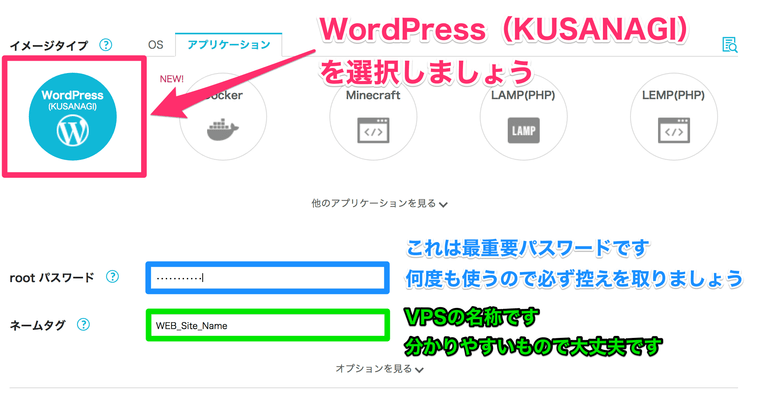The width and height of the screenshot is (770, 409).
Task: Select the WordPress (KUSANAGI) application image
Action: tap(73, 117)
